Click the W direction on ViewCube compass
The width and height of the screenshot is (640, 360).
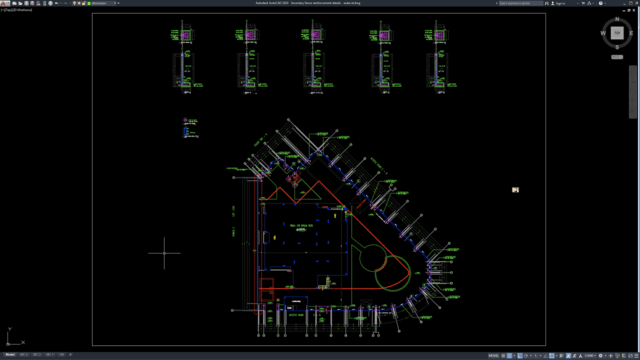[603, 33]
